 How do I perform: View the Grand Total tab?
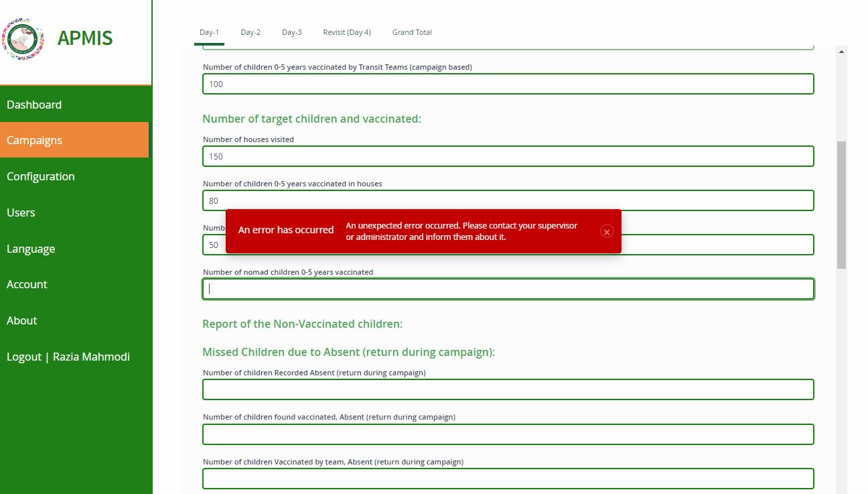click(411, 32)
